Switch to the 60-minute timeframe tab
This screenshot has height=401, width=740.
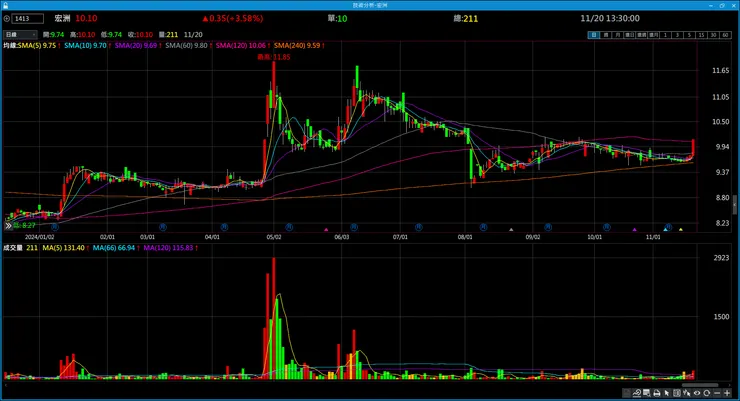point(725,35)
